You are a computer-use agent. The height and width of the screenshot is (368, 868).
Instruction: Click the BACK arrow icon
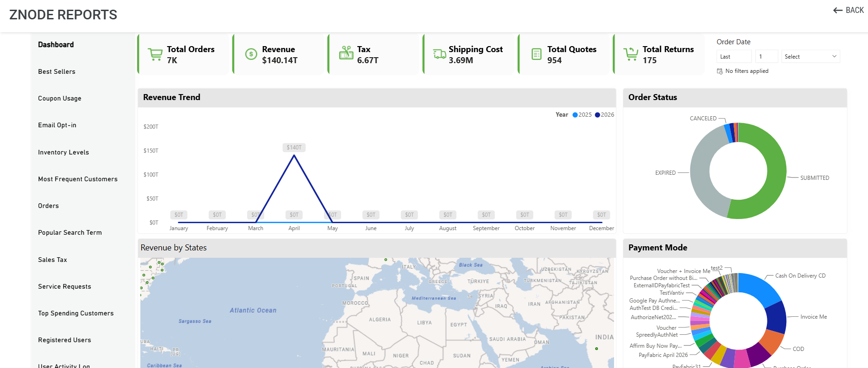click(838, 10)
